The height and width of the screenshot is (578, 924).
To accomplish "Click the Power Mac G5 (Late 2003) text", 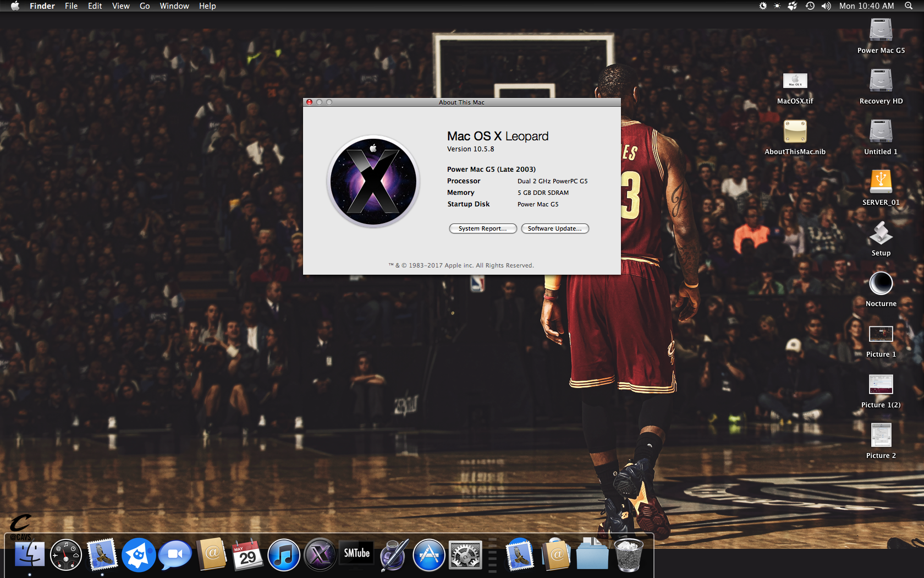I will (x=491, y=170).
